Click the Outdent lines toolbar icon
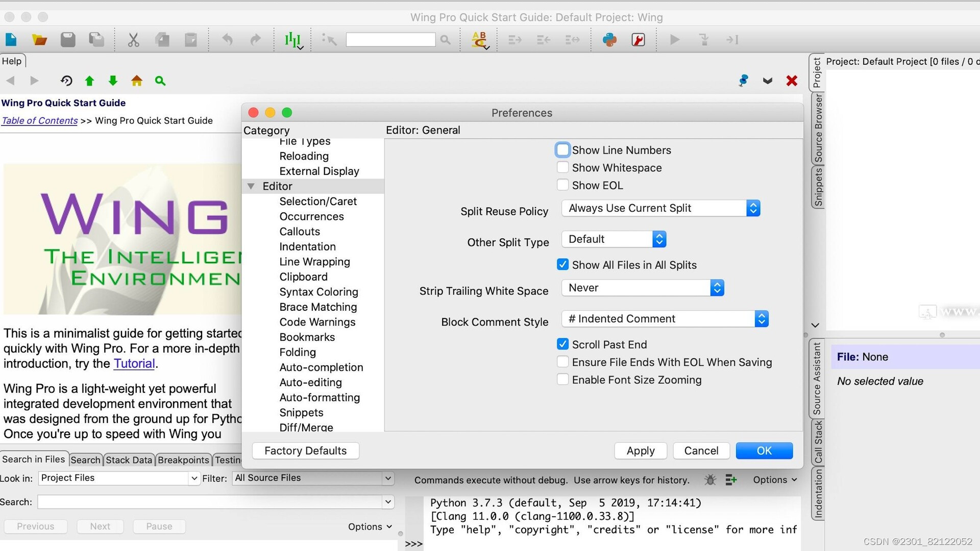Screen dimensions: 980x551 click(544, 39)
